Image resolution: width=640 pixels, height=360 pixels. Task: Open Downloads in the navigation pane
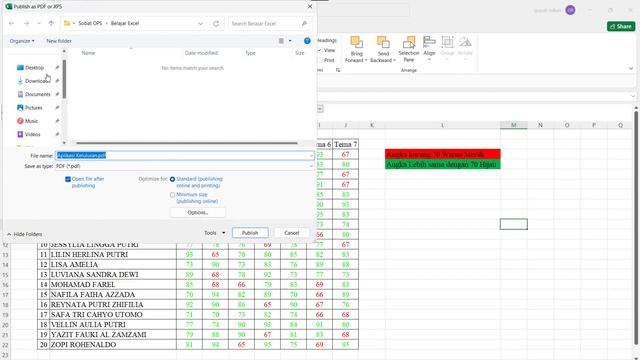tap(37, 81)
